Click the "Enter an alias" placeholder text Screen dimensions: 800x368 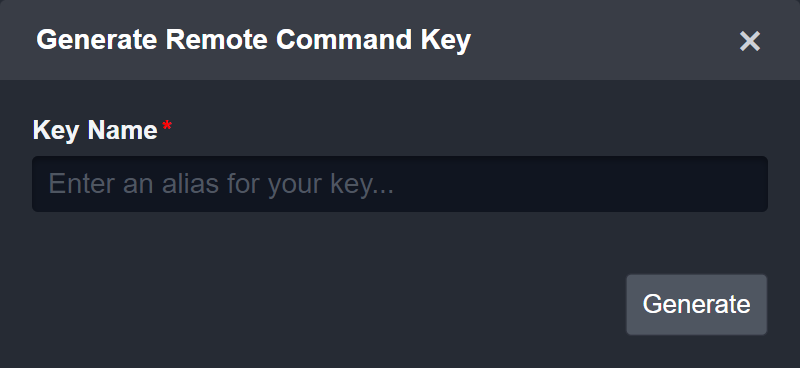point(221,184)
